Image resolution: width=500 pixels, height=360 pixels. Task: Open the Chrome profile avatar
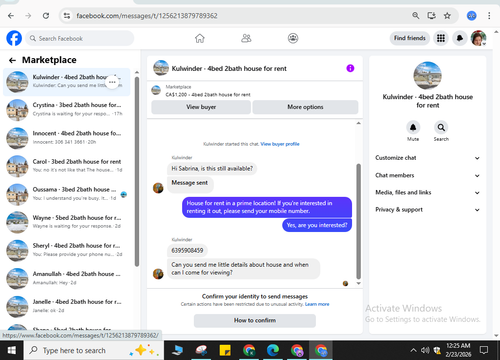point(471,16)
